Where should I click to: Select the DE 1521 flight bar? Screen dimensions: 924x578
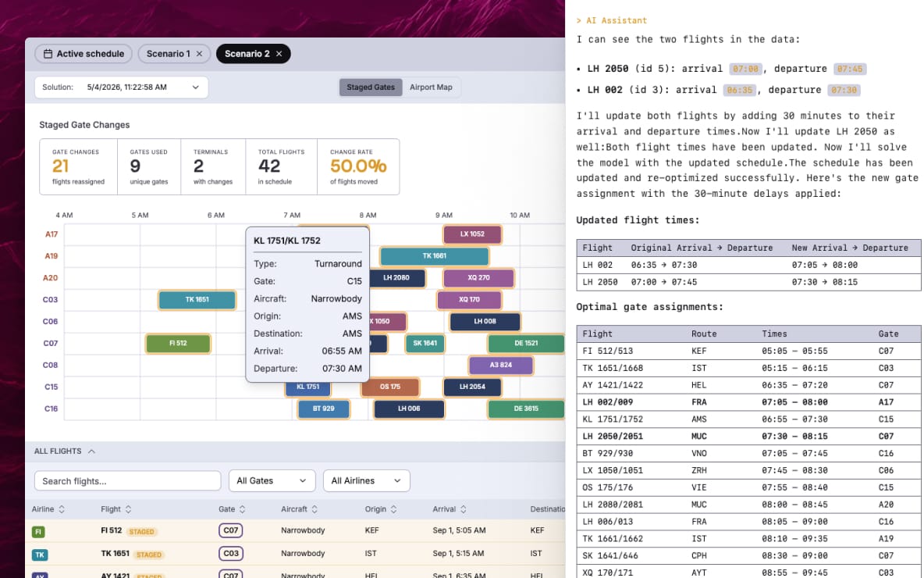(x=526, y=343)
